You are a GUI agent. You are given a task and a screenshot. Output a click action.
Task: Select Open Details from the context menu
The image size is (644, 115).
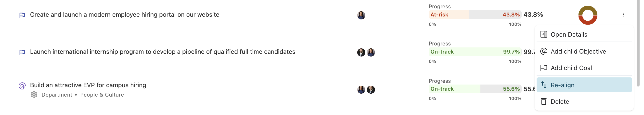pos(569,34)
